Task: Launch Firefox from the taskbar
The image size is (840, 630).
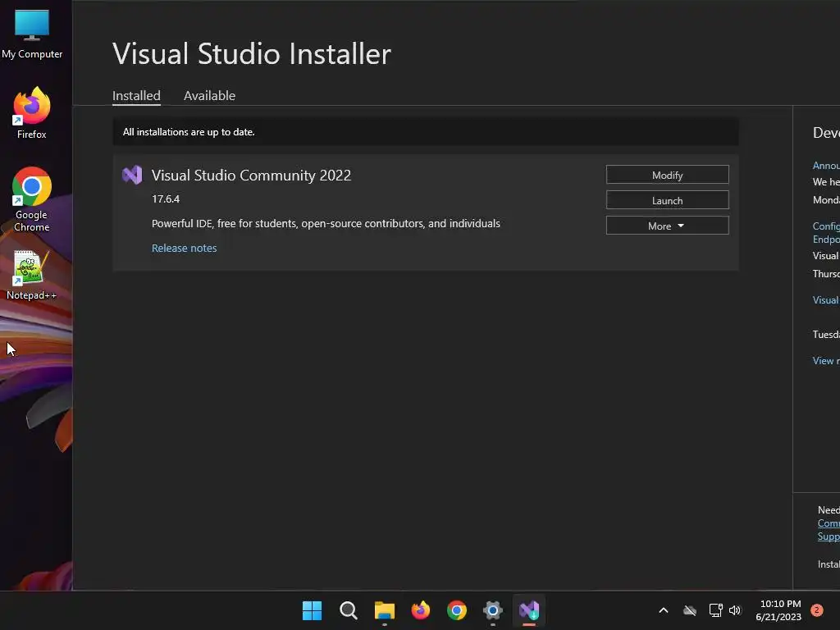Action: (x=421, y=610)
